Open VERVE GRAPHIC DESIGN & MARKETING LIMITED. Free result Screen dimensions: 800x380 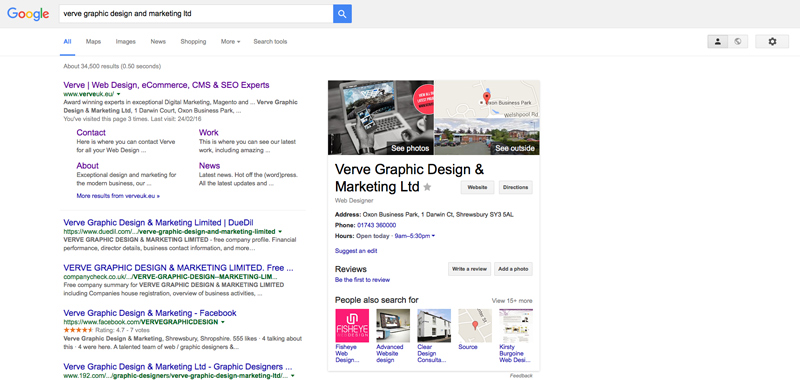[179, 268]
